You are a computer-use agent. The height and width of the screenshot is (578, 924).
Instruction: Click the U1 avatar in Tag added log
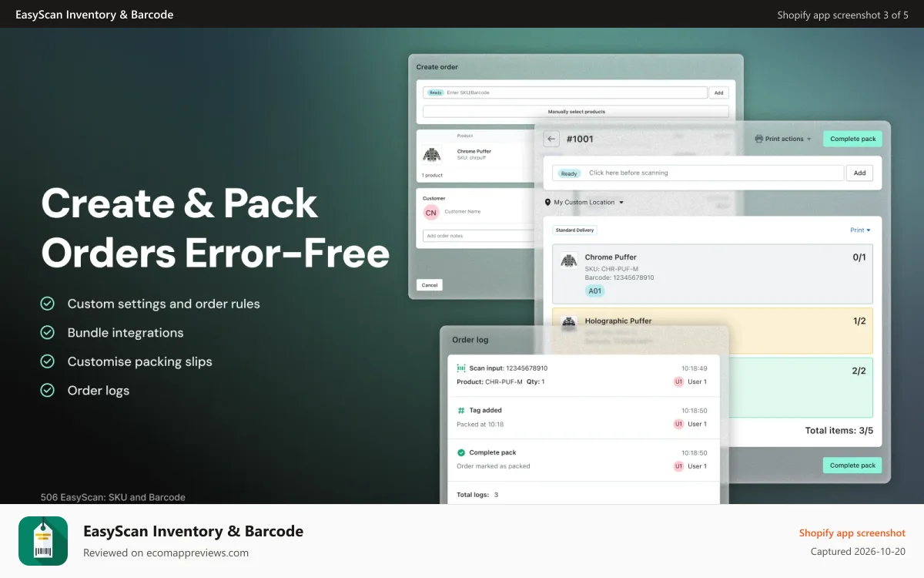click(x=678, y=424)
